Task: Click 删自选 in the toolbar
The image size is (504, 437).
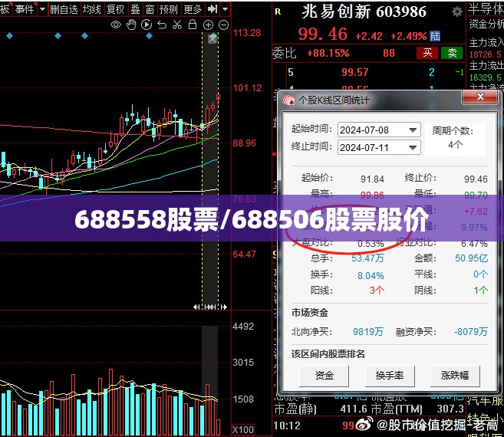Action: (x=64, y=9)
